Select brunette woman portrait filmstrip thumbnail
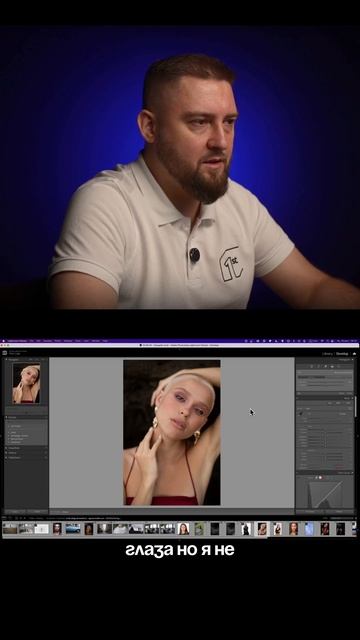The height and width of the screenshot is (640, 360). [x=183, y=529]
